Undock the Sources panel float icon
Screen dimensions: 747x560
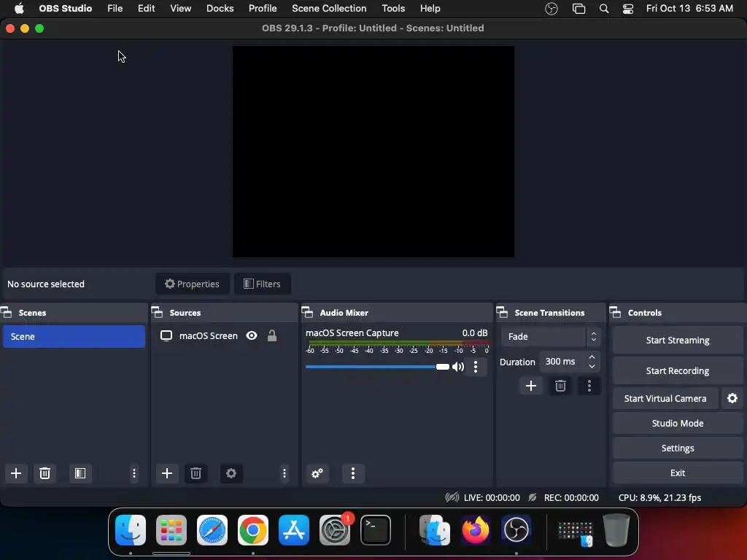click(158, 313)
